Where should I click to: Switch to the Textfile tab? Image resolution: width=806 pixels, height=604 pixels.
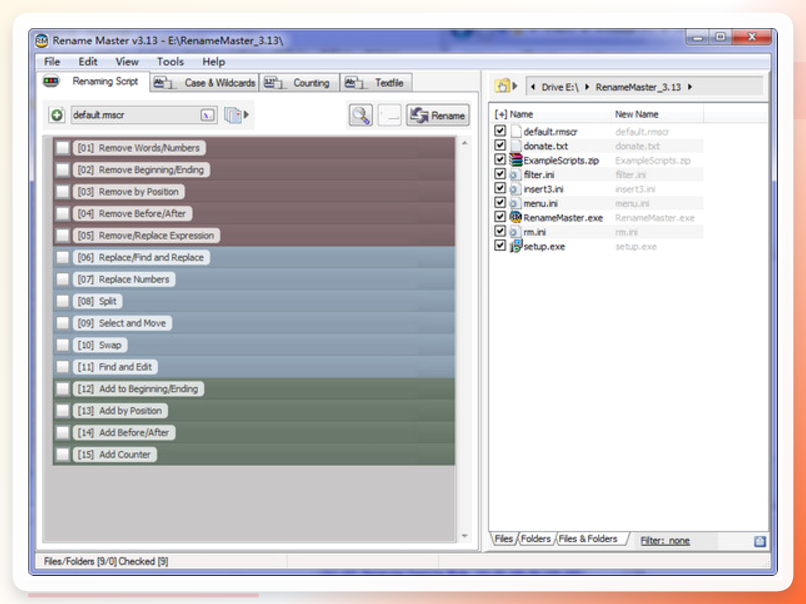click(376, 83)
